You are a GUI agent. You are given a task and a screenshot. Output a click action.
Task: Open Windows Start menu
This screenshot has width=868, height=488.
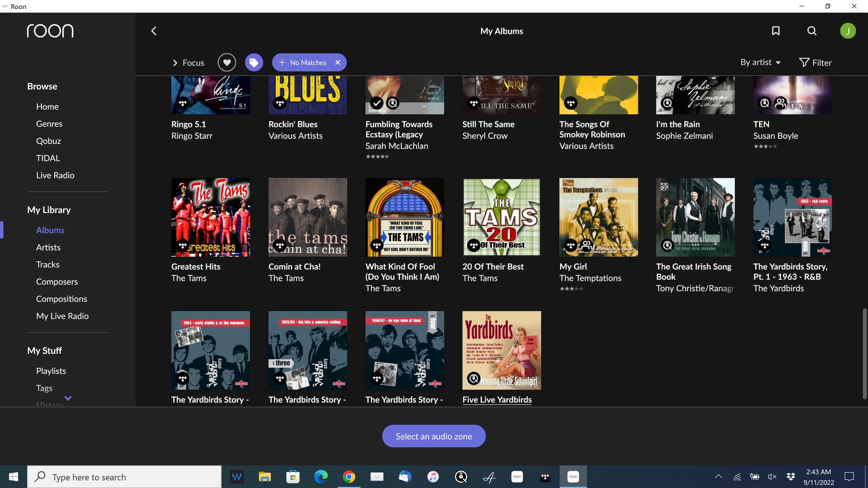pyautogui.click(x=14, y=477)
